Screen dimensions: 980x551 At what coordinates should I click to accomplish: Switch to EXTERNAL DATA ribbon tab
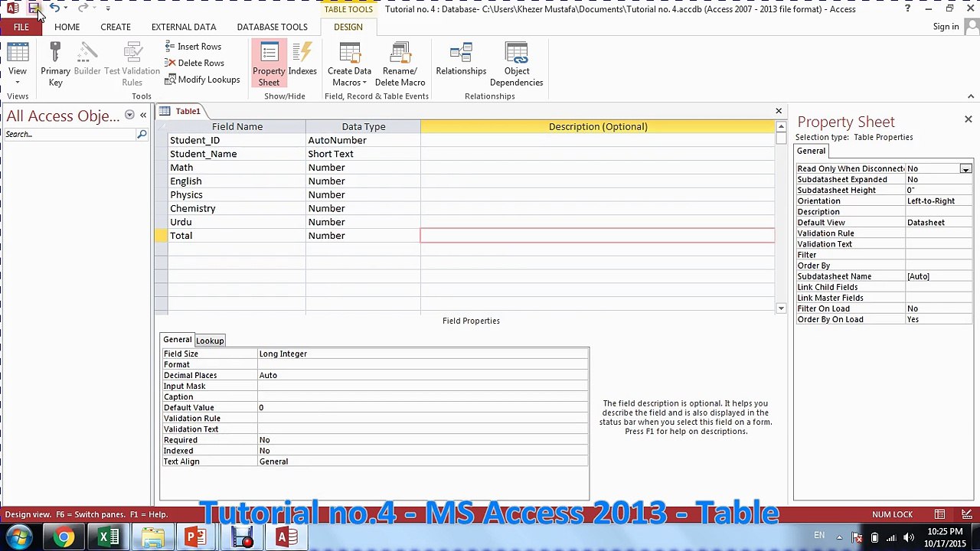point(184,27)
